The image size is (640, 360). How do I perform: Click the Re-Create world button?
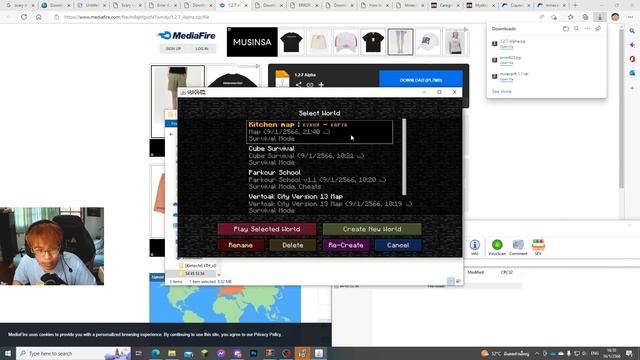click(x=346, y=245)
